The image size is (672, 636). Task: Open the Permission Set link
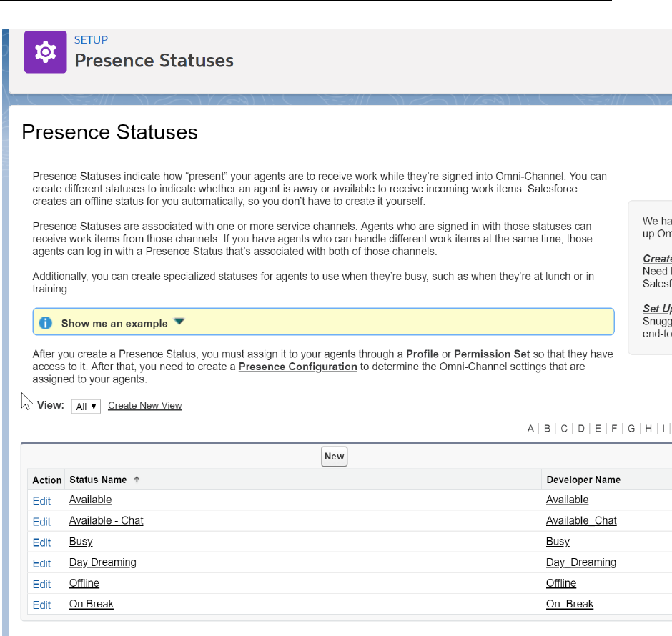(x=492, y=354)
